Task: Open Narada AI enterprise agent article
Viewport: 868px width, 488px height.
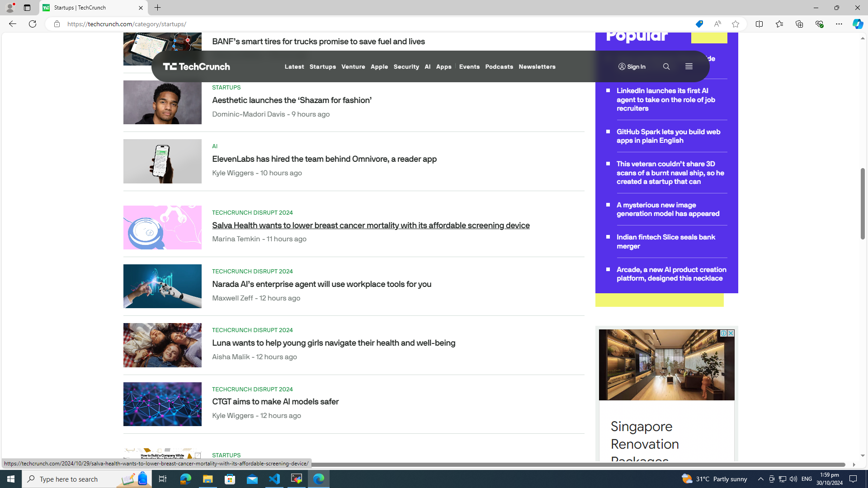Action: 321,284
